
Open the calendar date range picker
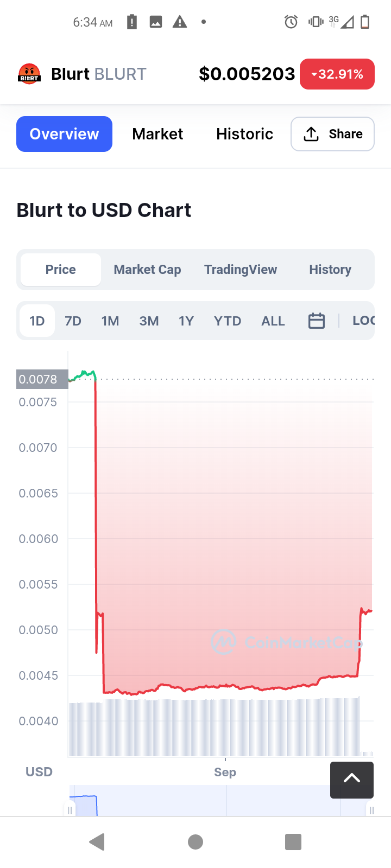[x=316, y=321]
